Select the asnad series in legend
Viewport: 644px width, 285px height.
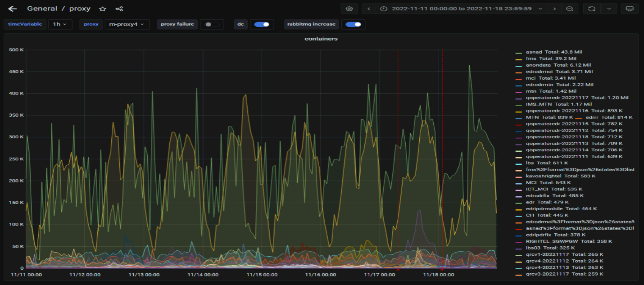point(534,52)
